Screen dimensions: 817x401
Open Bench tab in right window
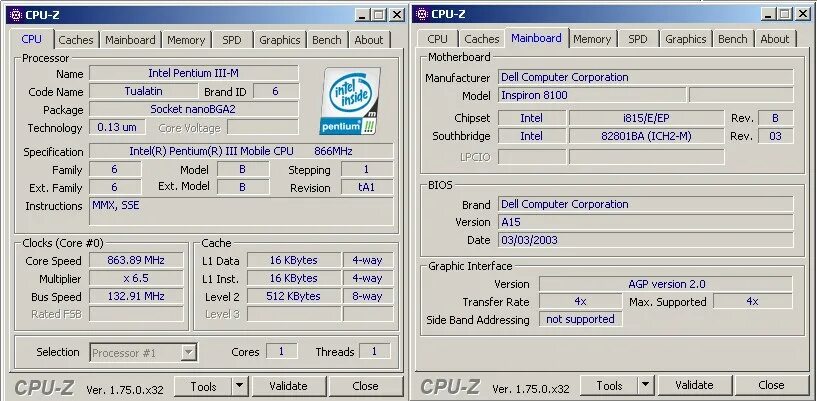tap(733, 39)
